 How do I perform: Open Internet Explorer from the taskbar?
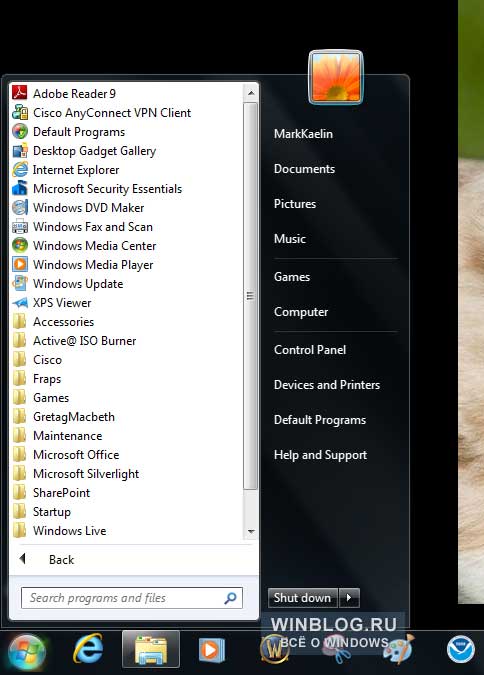point(88,650)
